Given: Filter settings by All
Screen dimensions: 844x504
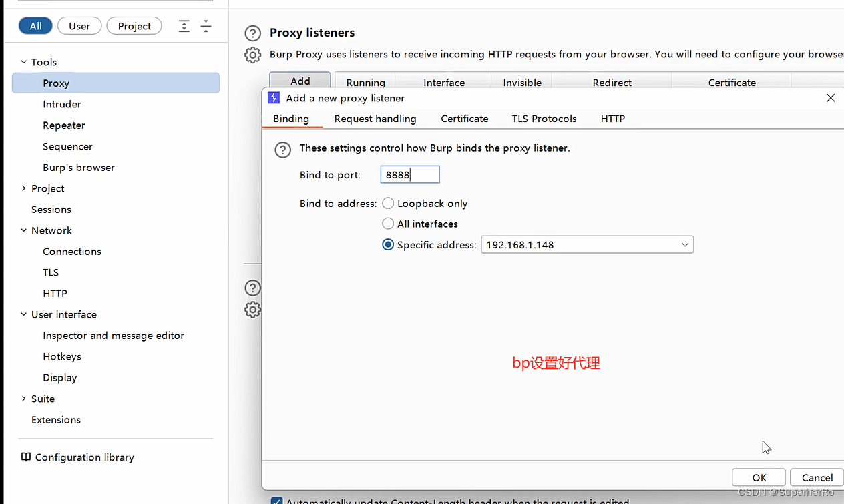Looking at the screenshot, I should coord(35,26).
